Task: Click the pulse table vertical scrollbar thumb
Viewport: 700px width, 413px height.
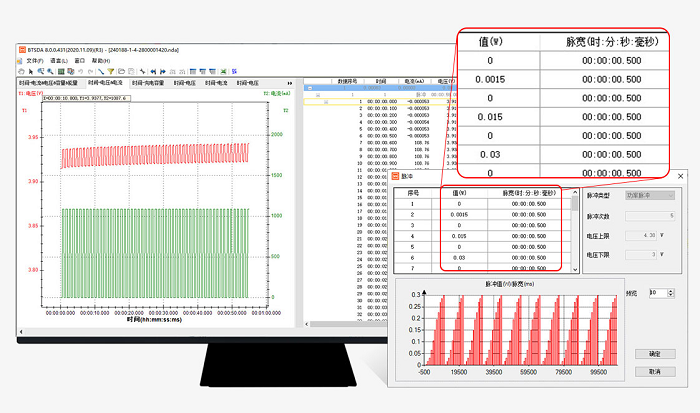Action: (575, 203)
